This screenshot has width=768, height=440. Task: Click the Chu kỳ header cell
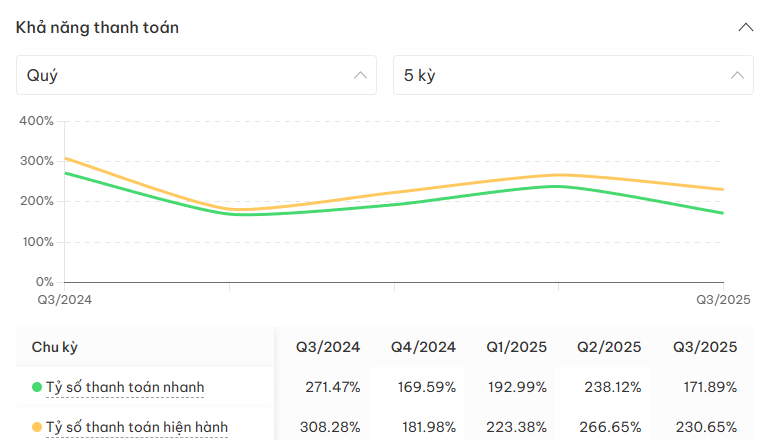tap(55, 347)
